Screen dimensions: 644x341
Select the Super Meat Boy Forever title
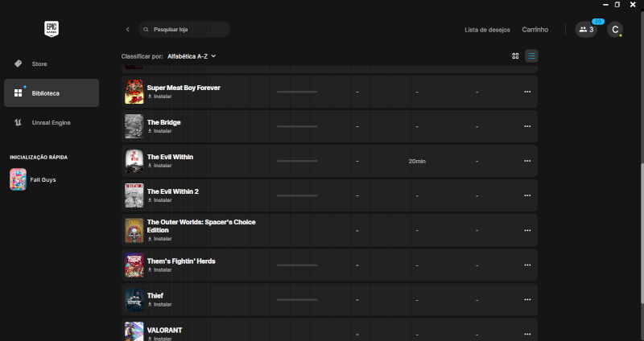[184, 88]
